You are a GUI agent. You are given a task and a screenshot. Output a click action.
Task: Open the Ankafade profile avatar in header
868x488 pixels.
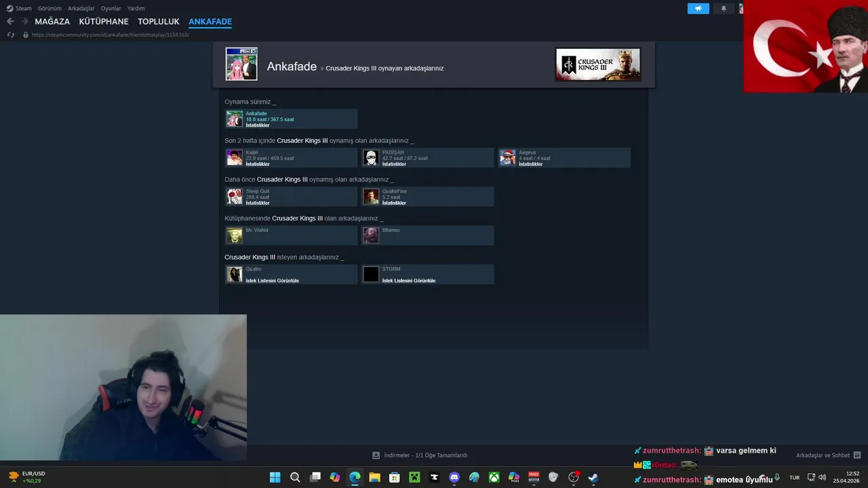(241, 64)
